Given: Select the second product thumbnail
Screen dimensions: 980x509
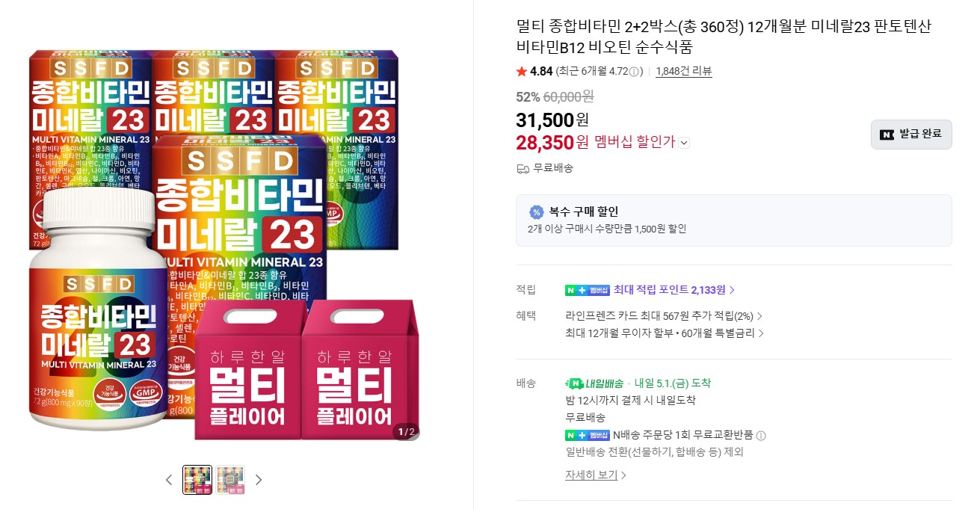Looking at the screenshot, I should (x=231, y=480).
